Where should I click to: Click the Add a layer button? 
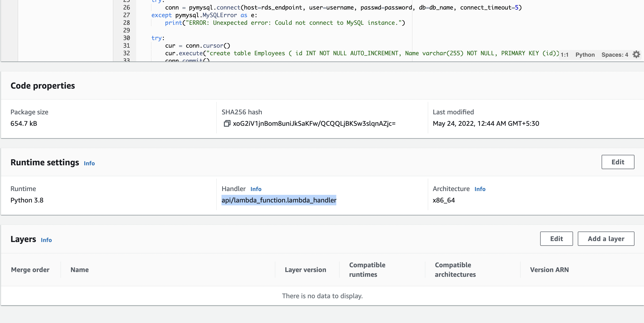[x=606, y=239]
